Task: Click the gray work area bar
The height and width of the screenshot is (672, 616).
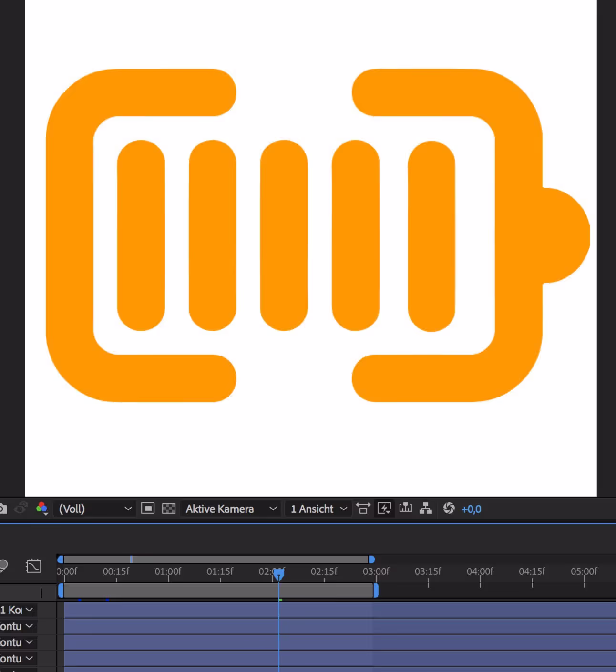Action: 218,591
